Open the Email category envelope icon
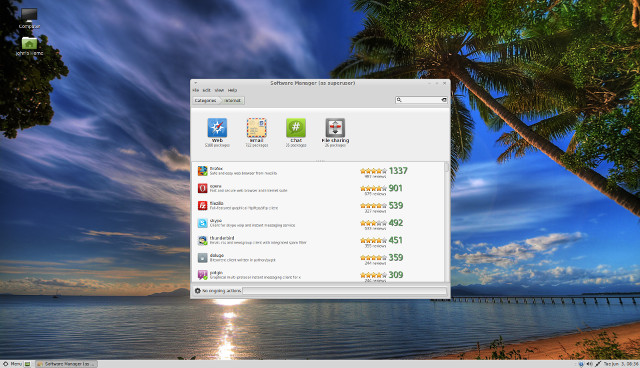This screenshot has width=640, height=368. [x=256, y=128]
